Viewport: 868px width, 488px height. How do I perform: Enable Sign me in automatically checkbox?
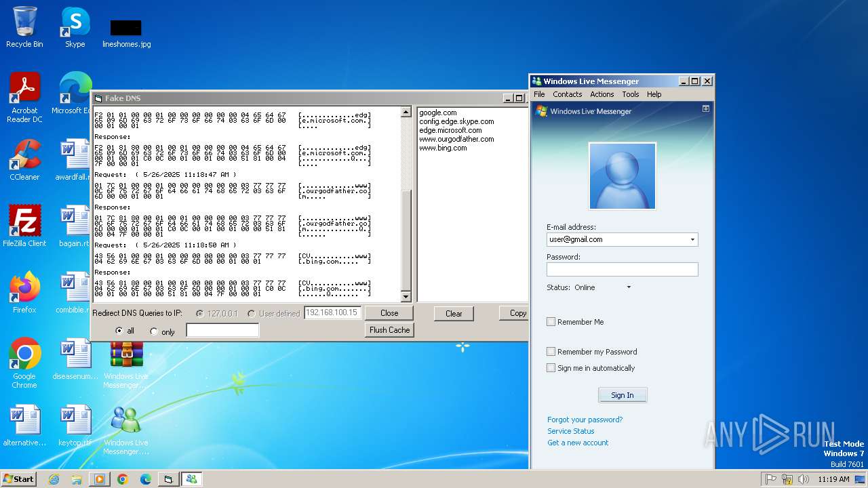point(551,368)
